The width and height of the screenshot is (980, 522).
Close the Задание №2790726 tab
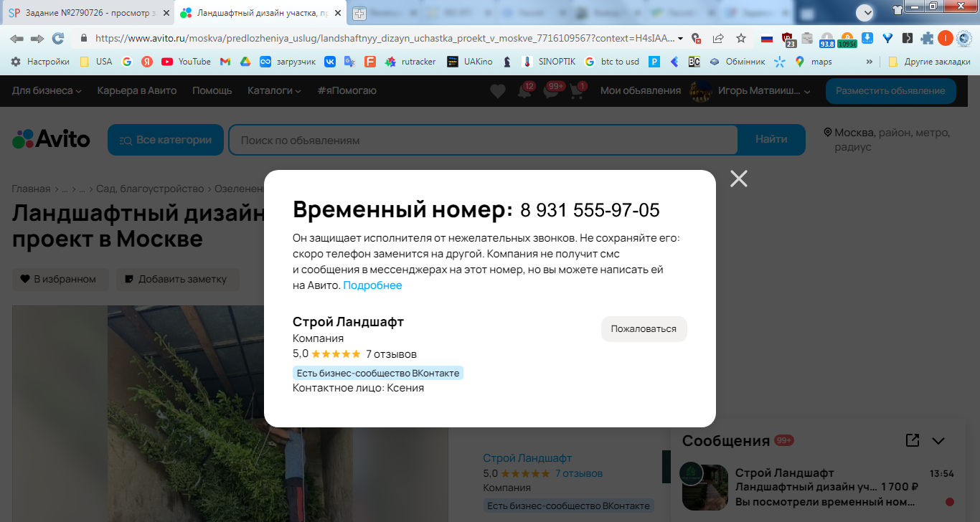pos(166,13)
